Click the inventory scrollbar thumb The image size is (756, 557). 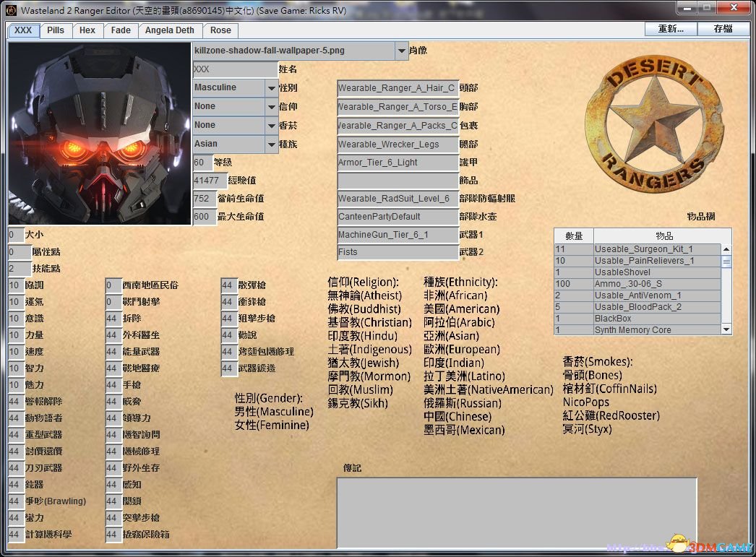click(x=726, y=262)
